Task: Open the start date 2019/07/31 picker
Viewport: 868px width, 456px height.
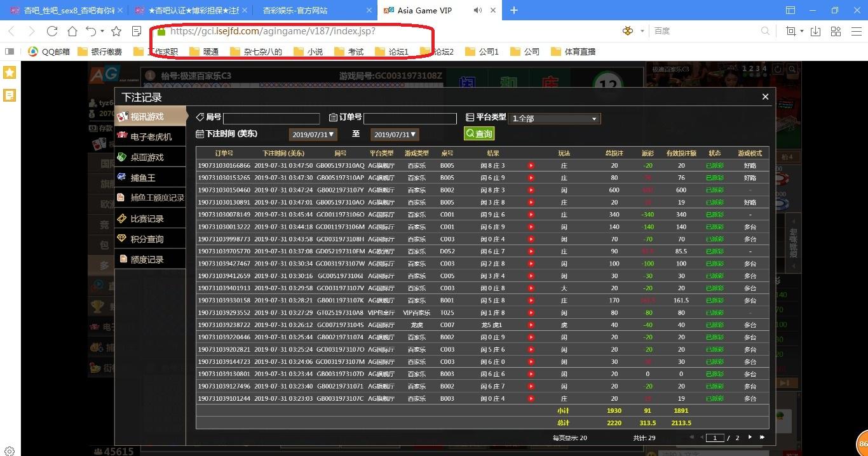Action: tap(313, 134)
